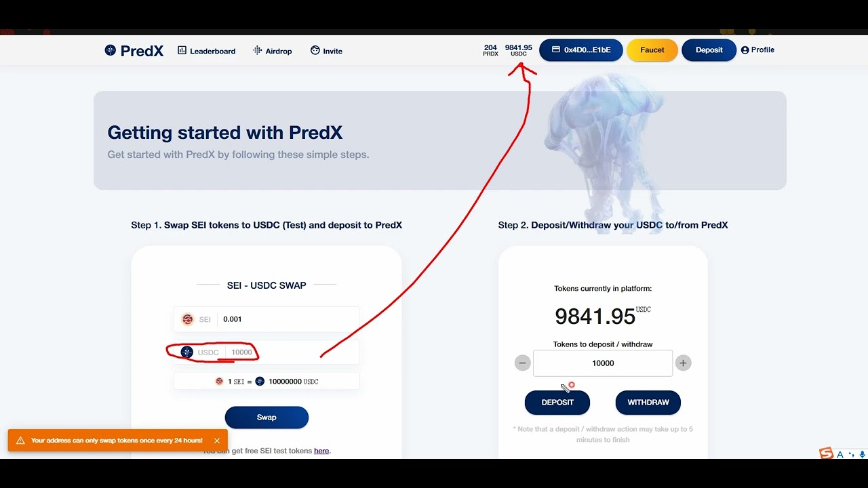Image resolution: width=868 pixels, height=488 pixels.
Task: Click the WITHDRAW button
Action: pos(648,403)
